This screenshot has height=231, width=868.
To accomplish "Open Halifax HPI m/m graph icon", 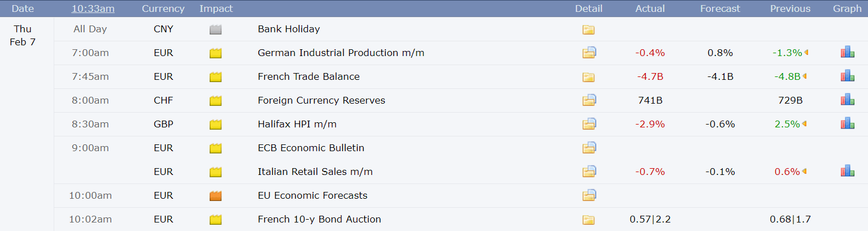I will point(847,124).
